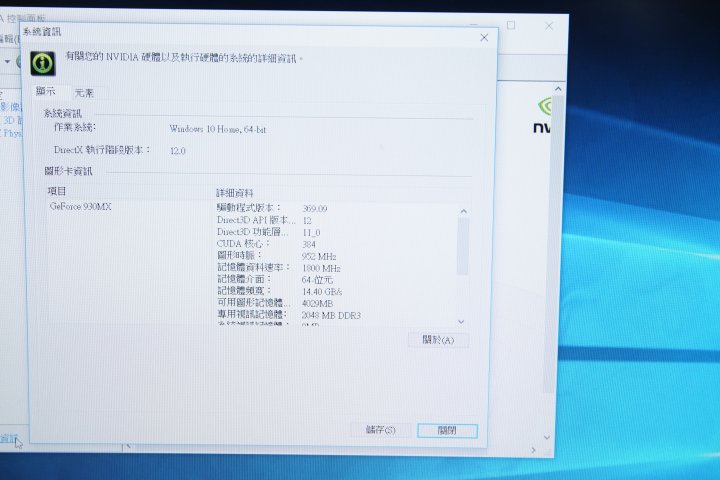
Task: Close the 系統資訊 dialog with X
Action: click(x=484, y=38)
